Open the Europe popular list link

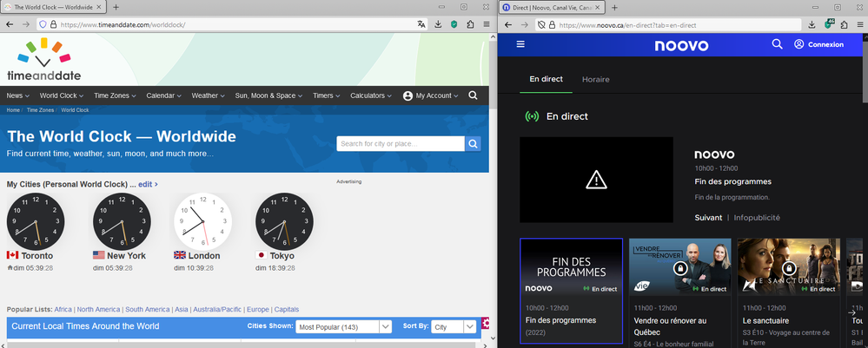click(258, 309)
